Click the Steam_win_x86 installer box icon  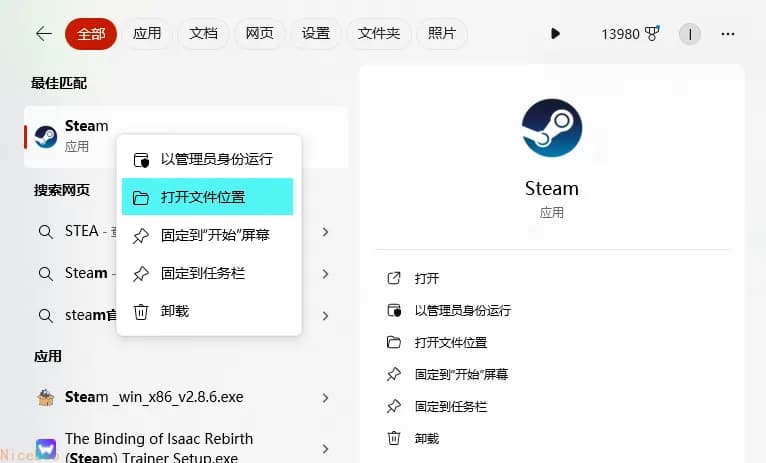[46, 398]
